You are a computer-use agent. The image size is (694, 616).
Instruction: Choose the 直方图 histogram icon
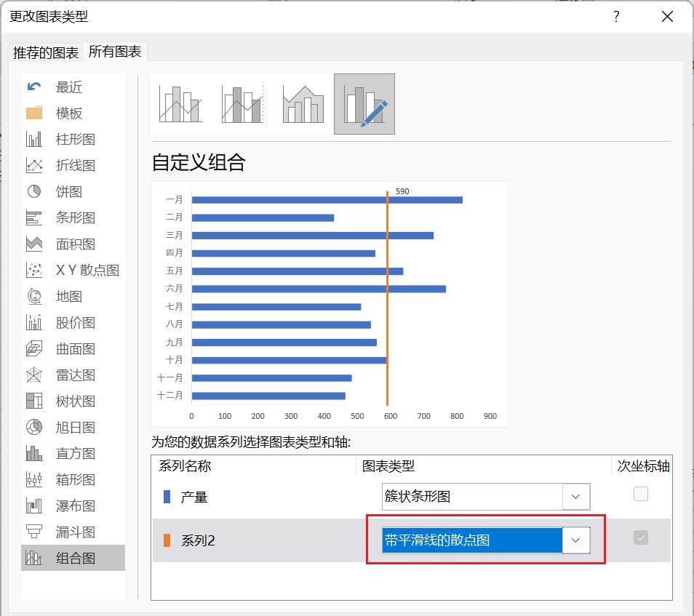coord(34,453)
